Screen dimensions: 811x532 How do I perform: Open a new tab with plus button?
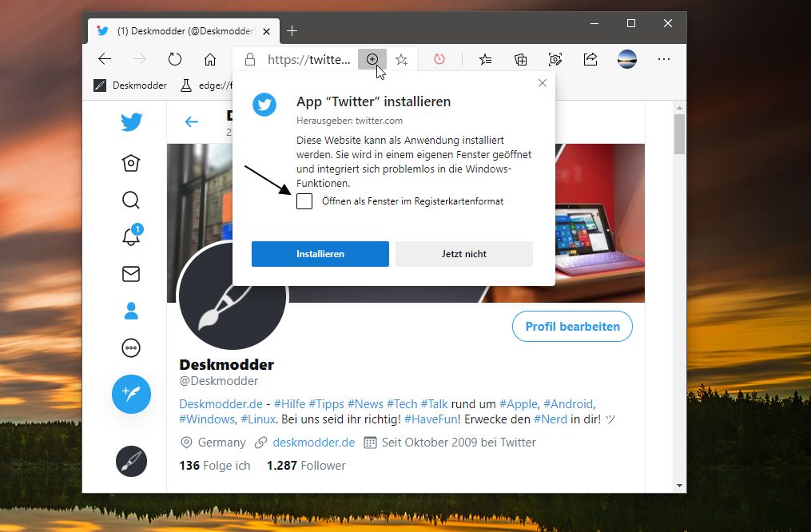pos(292,31)
